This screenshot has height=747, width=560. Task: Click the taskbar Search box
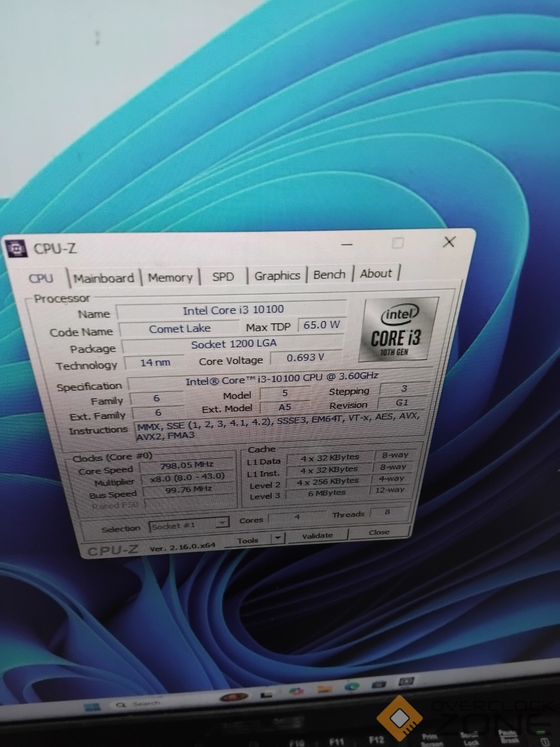(x=139, y=704)
